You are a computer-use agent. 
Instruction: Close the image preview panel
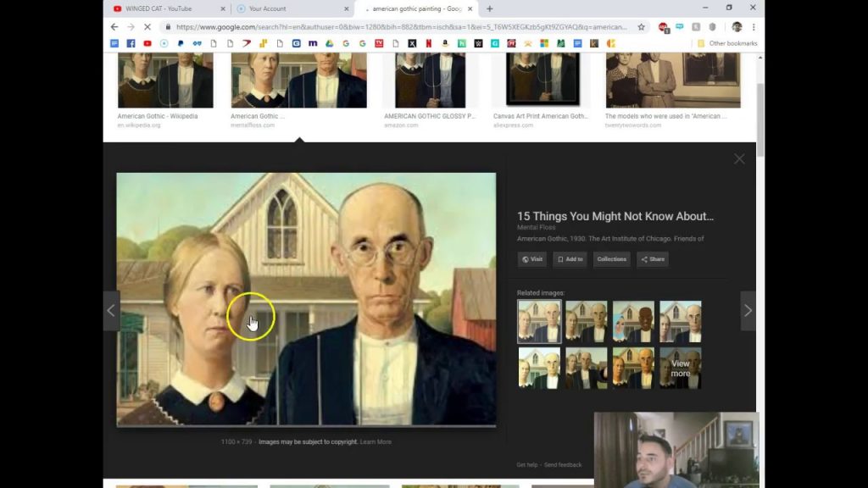(739, 159)
